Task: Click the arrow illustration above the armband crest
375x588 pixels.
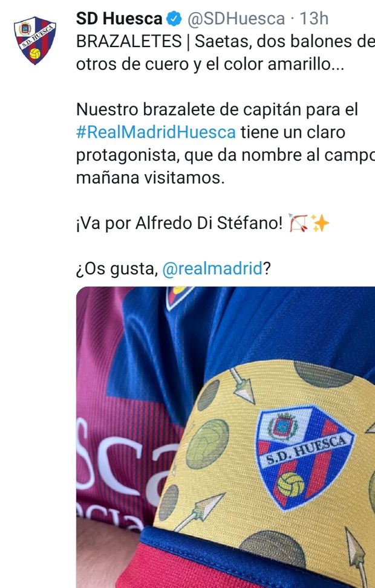Action: (x=243, y=385)
